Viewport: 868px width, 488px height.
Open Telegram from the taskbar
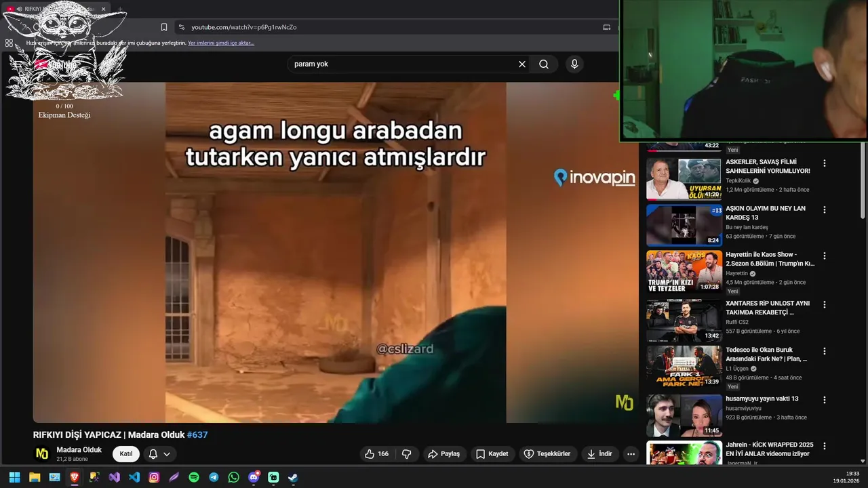coord(214,477)
